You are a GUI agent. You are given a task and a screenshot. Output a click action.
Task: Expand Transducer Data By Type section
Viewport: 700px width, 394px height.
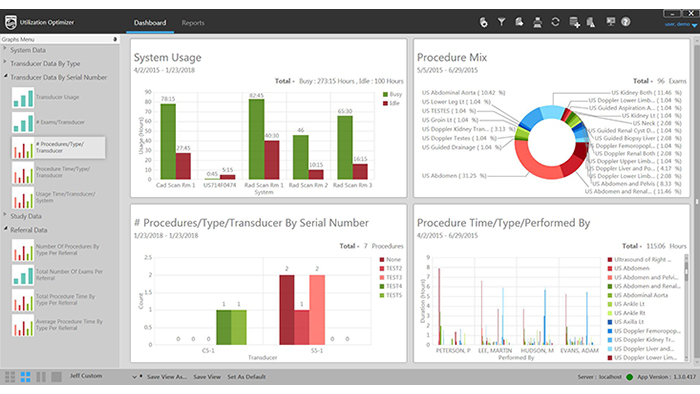click(x=5, y=62)
